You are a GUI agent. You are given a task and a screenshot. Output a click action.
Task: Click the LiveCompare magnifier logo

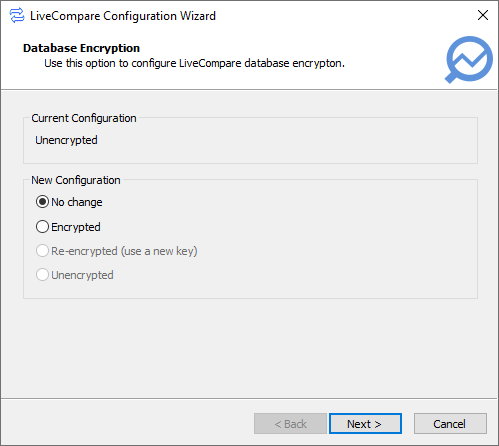pyautogui.click(x=469, y=60)
